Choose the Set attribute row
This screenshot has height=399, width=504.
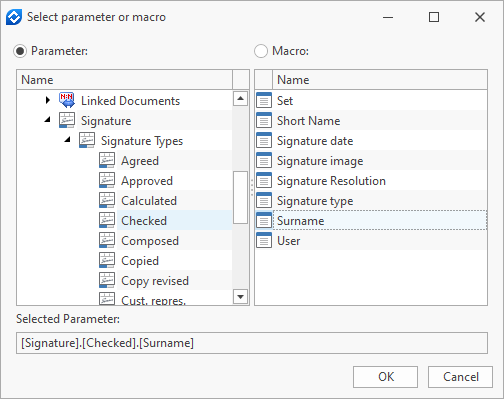tap(371, 100)
